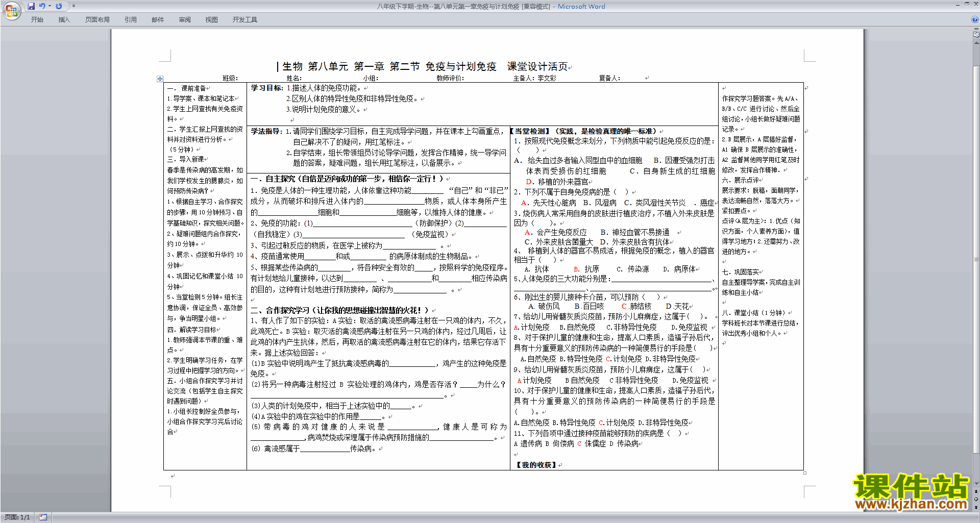The width and height of the screenshot is (980, 523).
Task: Click the 三. 导入新课 line
Action: click(186, 160)
